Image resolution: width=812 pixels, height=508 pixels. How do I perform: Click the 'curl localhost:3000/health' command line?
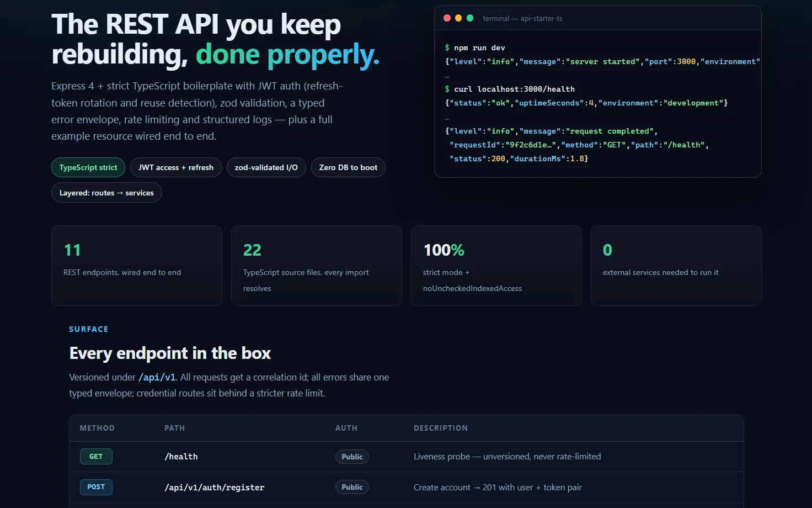[510, 89]
